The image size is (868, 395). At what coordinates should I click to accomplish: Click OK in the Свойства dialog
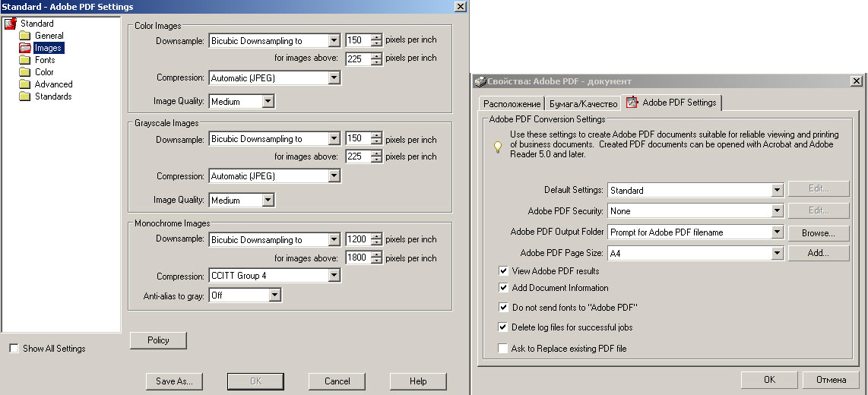[x=769, y=380]
